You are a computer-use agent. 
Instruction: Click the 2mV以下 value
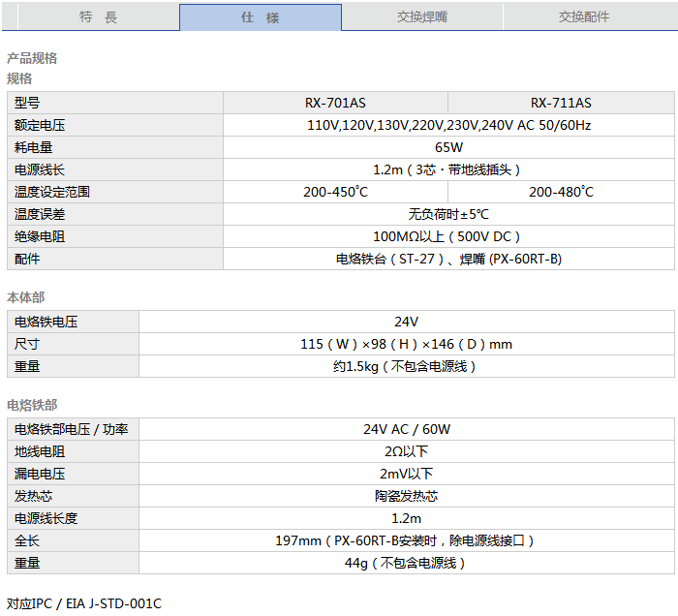407,474
